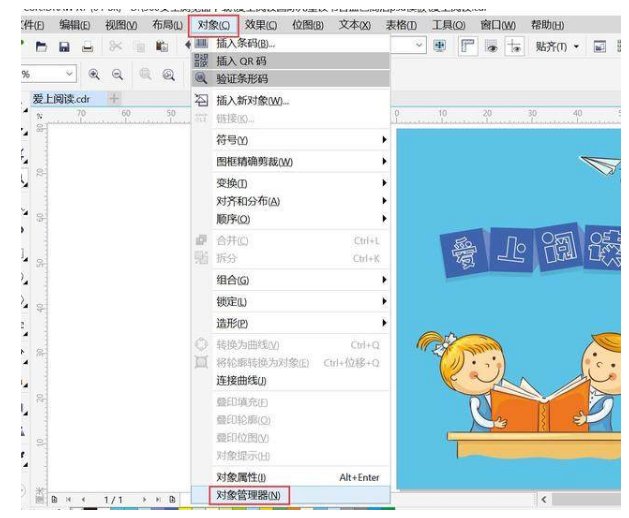
Task: Select 插入新对象(W)... menu item
Action: (291, 100)
